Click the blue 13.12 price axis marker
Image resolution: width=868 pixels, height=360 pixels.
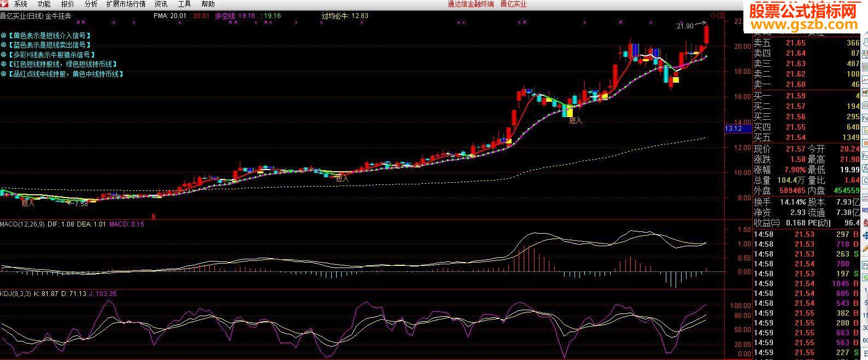[x=733, y=129]
